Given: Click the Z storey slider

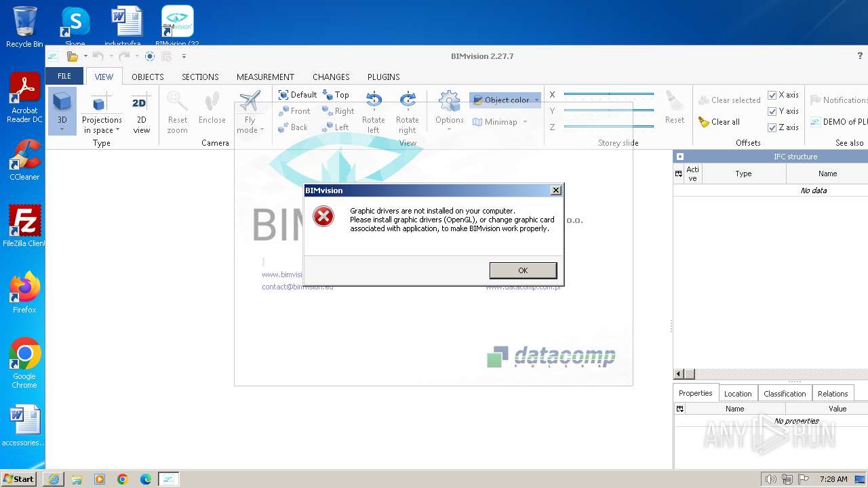Looking at the screenshot, I should pyautogui.click(x=608, y=127).
